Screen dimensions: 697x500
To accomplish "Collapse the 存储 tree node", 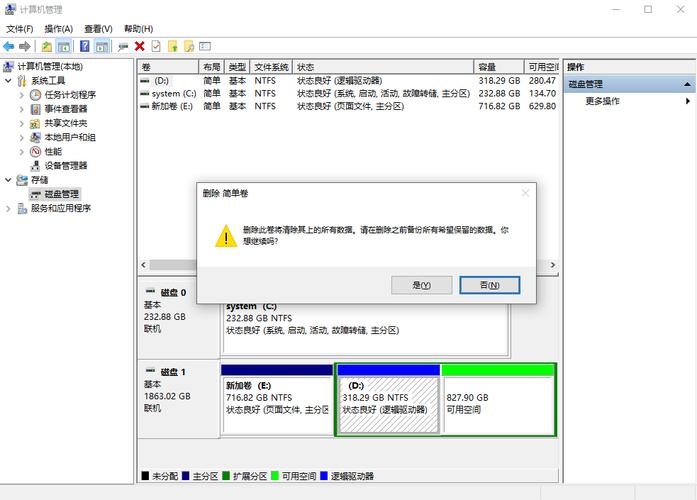I will pyautogui.click(x=8, y=180).
